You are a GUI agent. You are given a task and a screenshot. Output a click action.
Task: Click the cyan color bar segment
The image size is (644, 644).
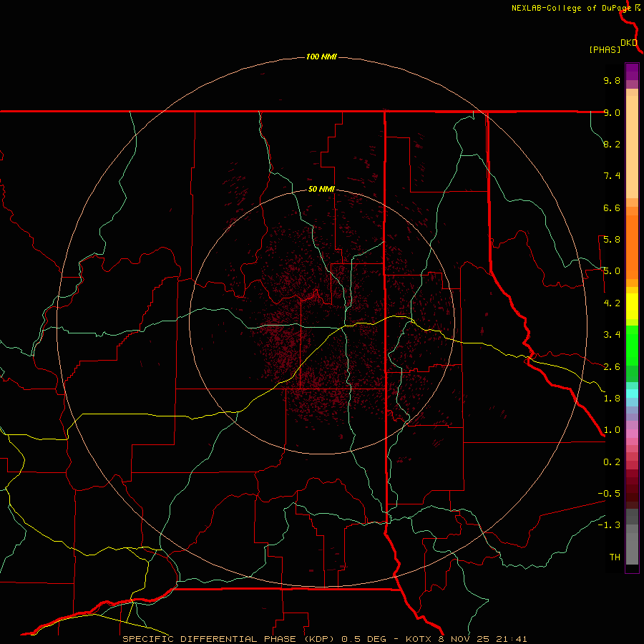point(632,394)
